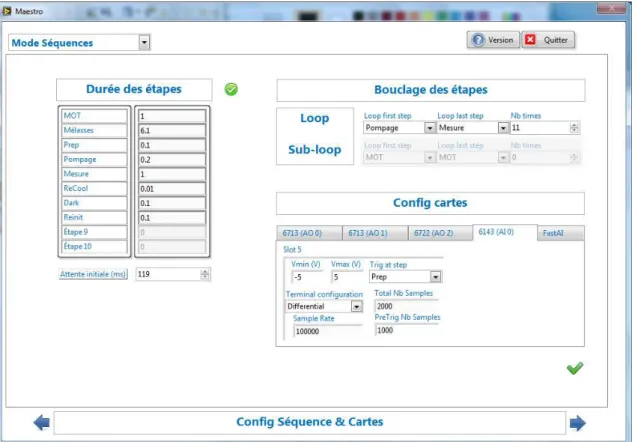The image size is (635, 442).
Task: Click the Prep step name field
Action: (x=94, y=145)
